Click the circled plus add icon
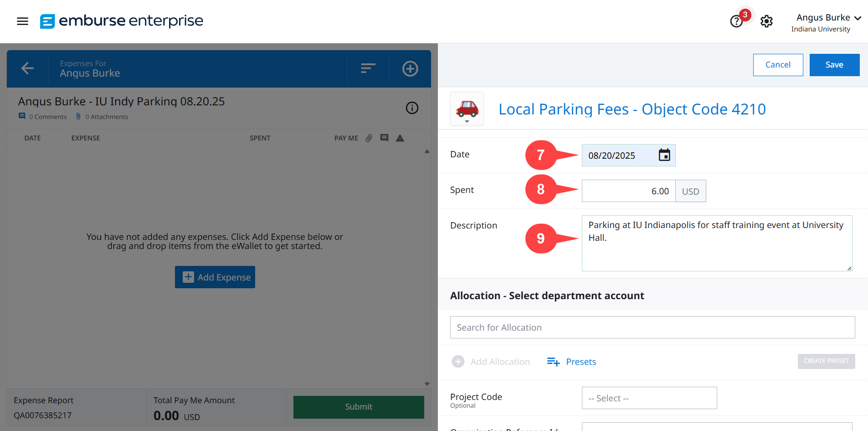Viewport: 868px width, 431px height. pyautogui.click(x=410, y=68)
